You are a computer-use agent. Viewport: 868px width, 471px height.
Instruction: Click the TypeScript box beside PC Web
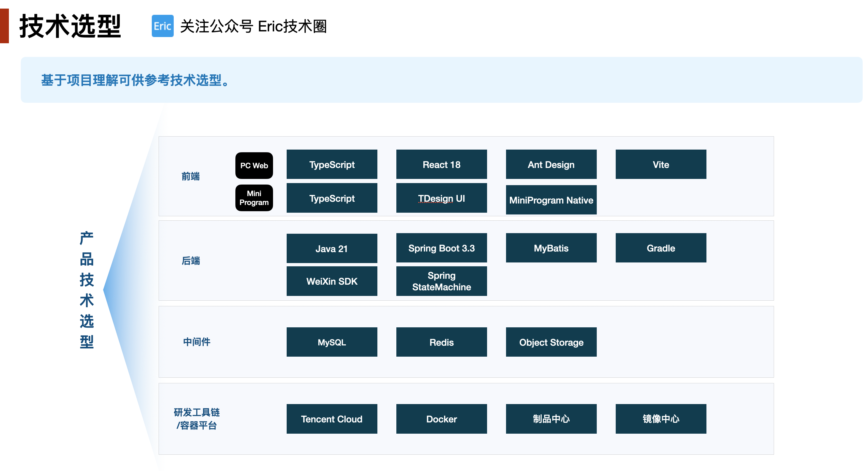pyautogui.click(x=332, y=164)
